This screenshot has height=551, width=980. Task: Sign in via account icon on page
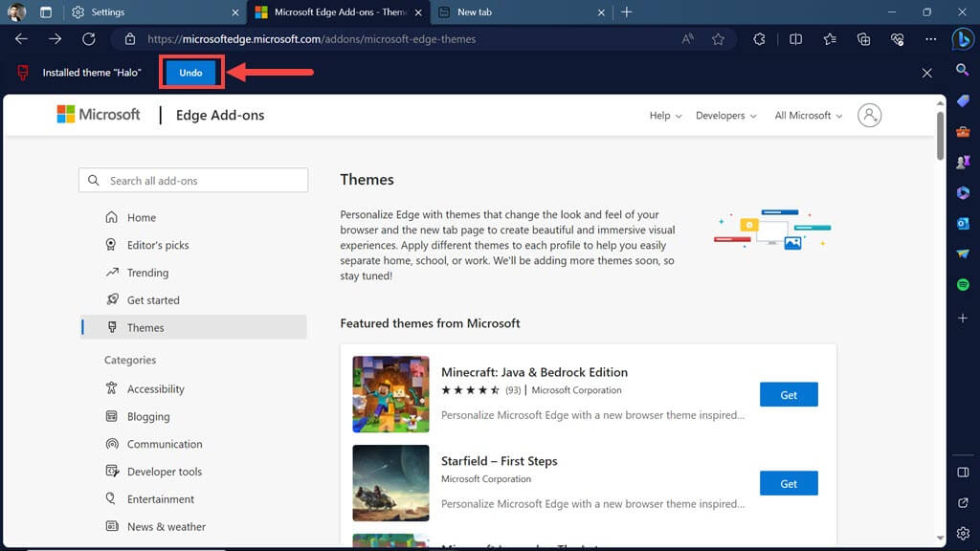point(869,115)
